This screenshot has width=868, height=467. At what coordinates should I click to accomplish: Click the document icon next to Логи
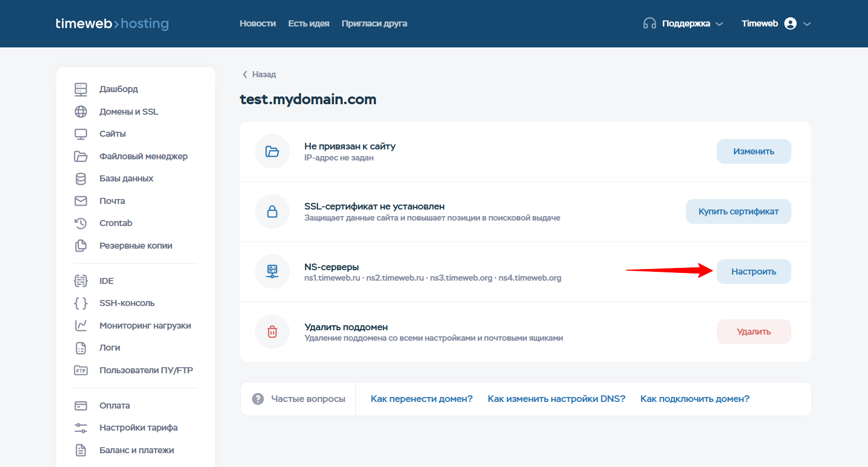pos(81,348)
